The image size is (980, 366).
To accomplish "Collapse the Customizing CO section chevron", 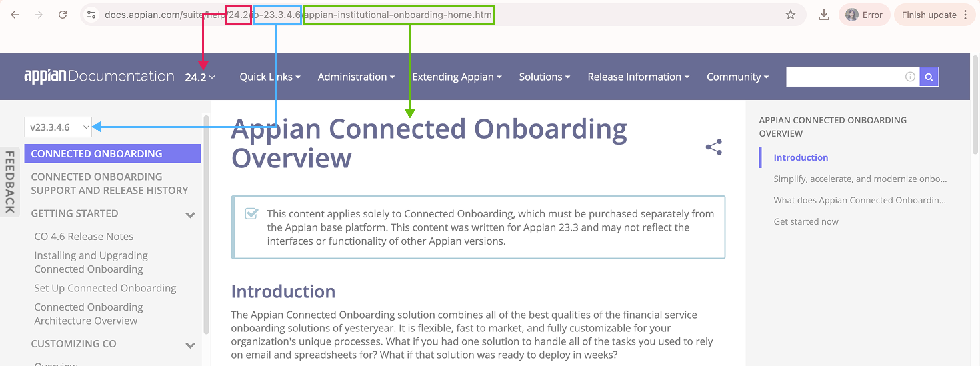I will tap(190, 345).
